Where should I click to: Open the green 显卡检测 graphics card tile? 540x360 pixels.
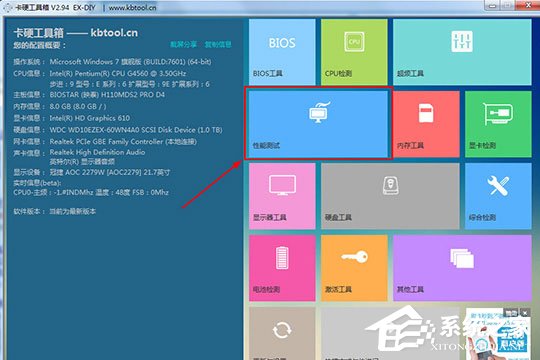(498, 124)
